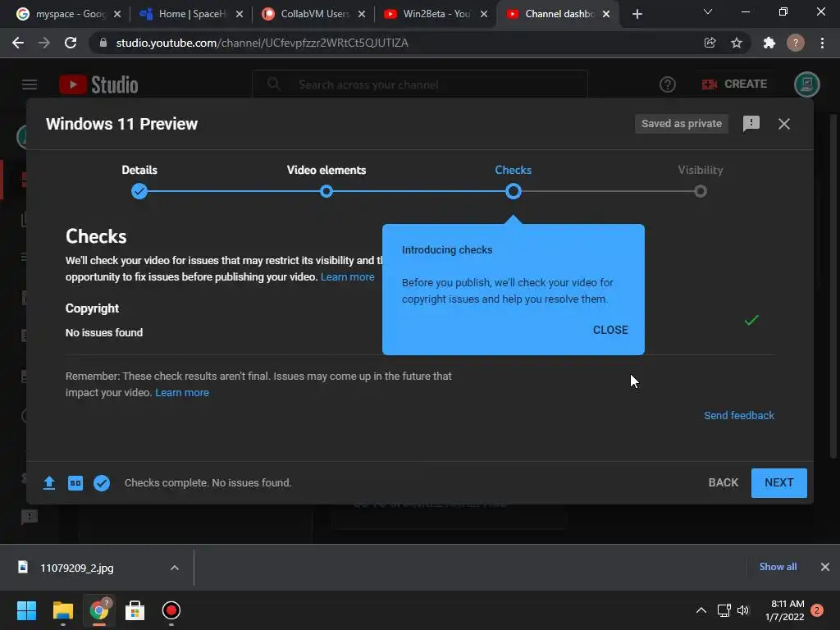Close the myspace Google tab

pos(117,14)
